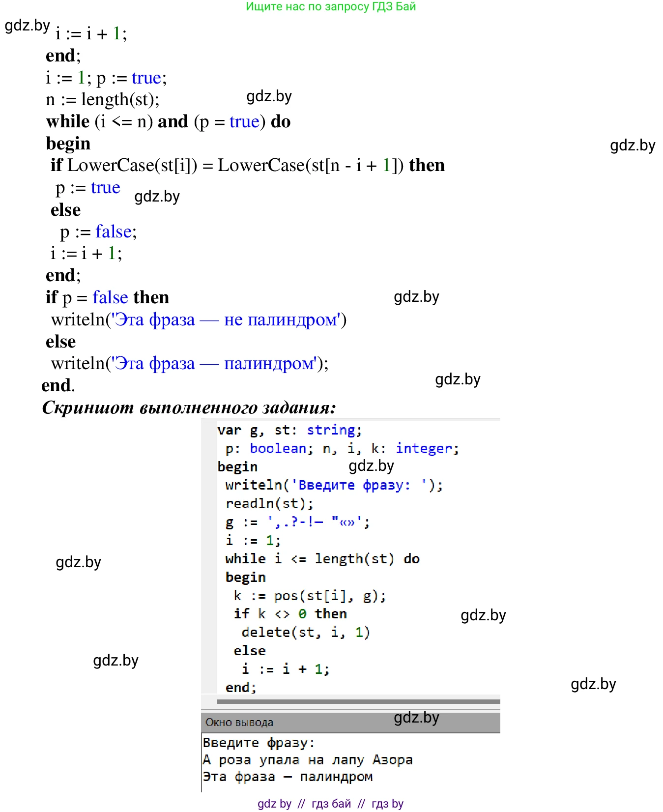Click the green 'Ищите нас по запросу ГДЗ Бай' header
The width and height of the screenshot is (663, 812).
pyautogui.click(x=330, y=7)
